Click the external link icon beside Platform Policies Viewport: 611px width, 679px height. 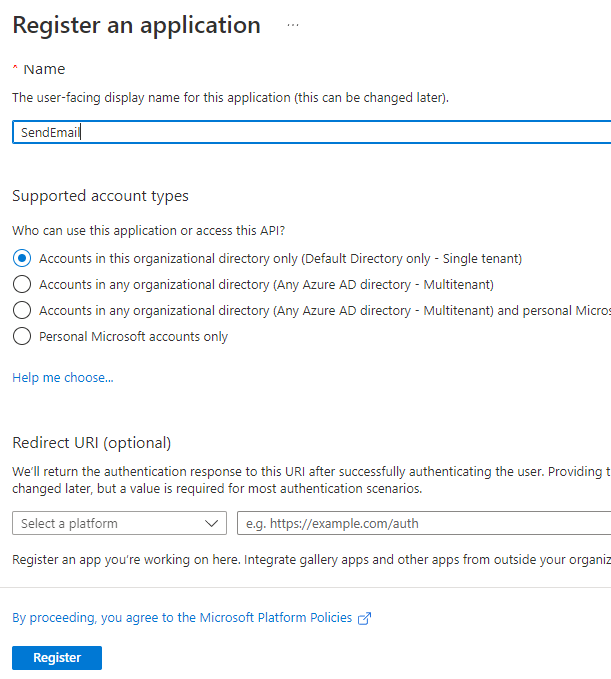(x=364, y=618)
